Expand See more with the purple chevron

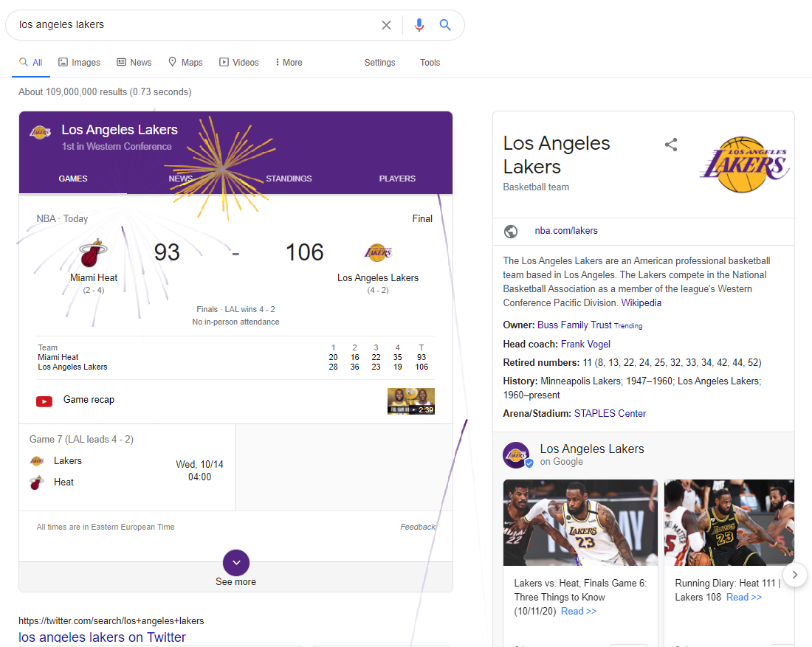[236, 563]
